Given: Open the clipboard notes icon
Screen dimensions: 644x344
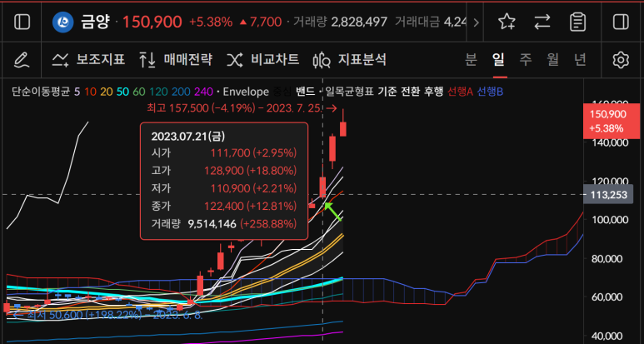Looking at the screenshot, I should click(x=577, y=22).
